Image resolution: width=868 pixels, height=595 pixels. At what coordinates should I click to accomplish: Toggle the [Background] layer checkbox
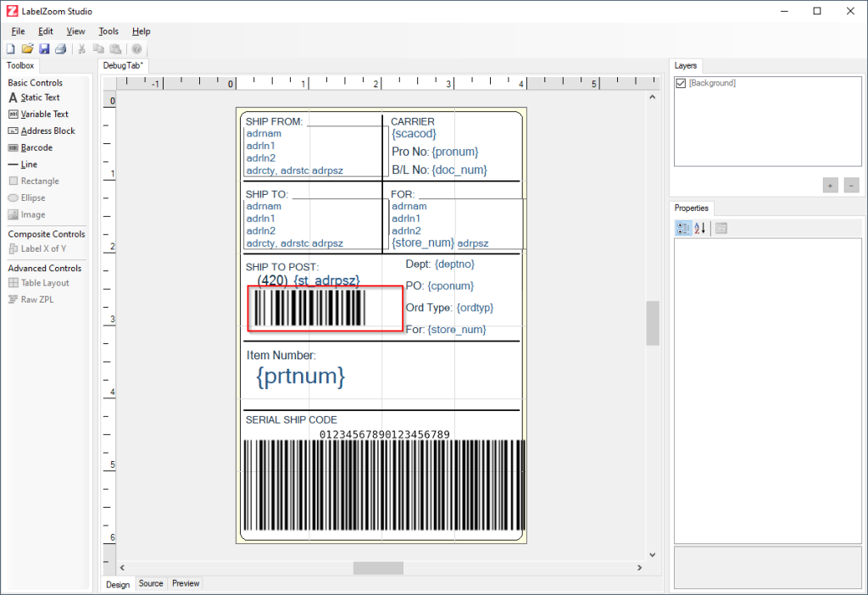(x=681, y=83)
